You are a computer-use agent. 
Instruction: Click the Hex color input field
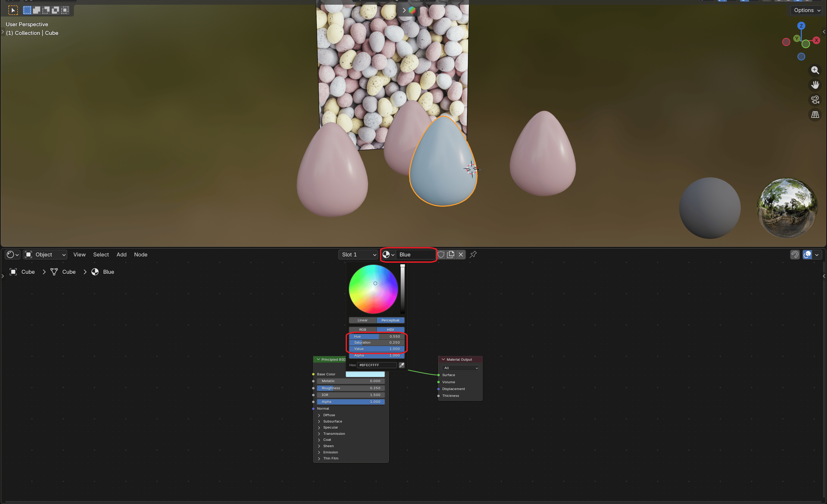point(377,365)
